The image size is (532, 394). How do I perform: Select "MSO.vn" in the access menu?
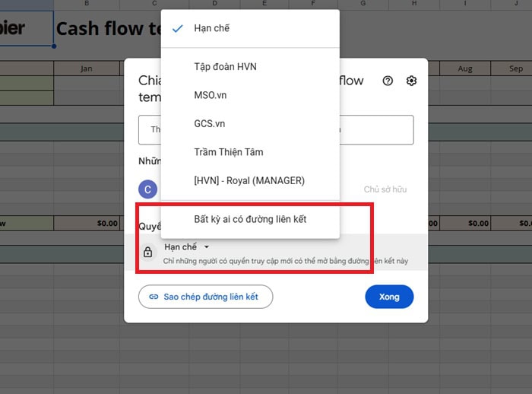coord(210,95)
